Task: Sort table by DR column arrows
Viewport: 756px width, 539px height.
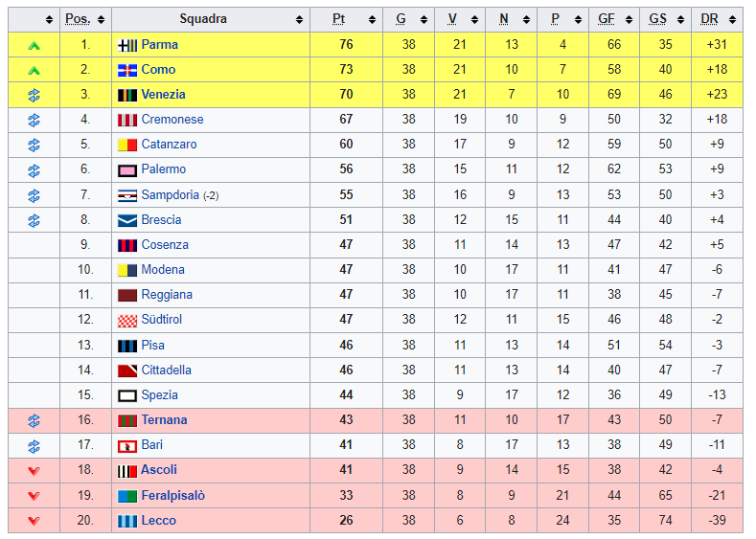Action: point(732,19)
